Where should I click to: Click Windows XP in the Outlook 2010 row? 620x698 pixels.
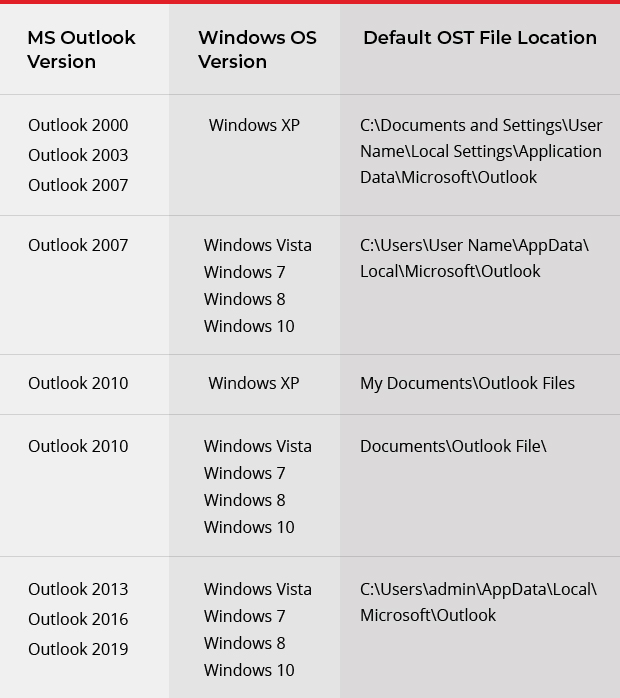pyautogui.click(x=254, y=383)
